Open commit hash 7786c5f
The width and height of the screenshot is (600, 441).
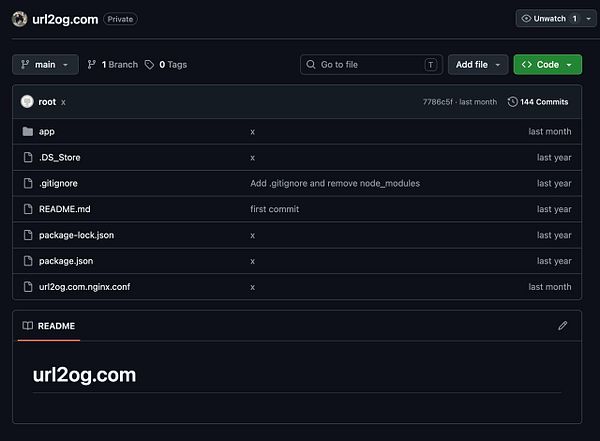pyautogui.click(x=437, y=102)
